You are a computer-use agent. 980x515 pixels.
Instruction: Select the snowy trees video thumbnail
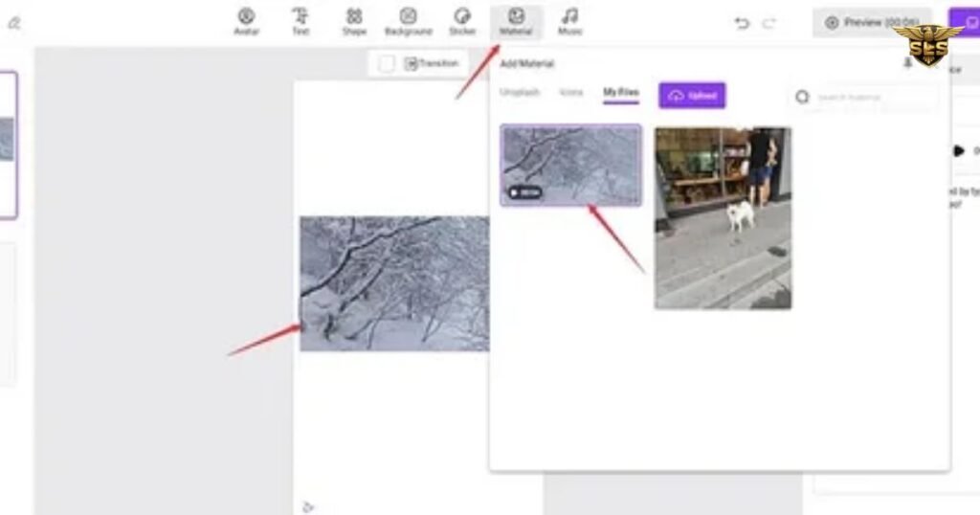pos(570,165)
